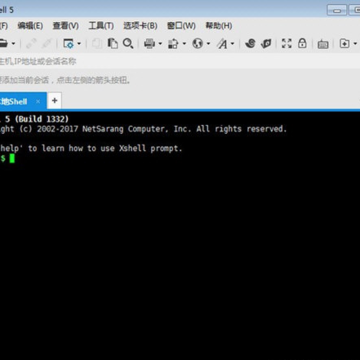Expand dropdown beside plus-box toolbar icon
Viewport: 360px width, 360px height.
click(x=355, y=44)
